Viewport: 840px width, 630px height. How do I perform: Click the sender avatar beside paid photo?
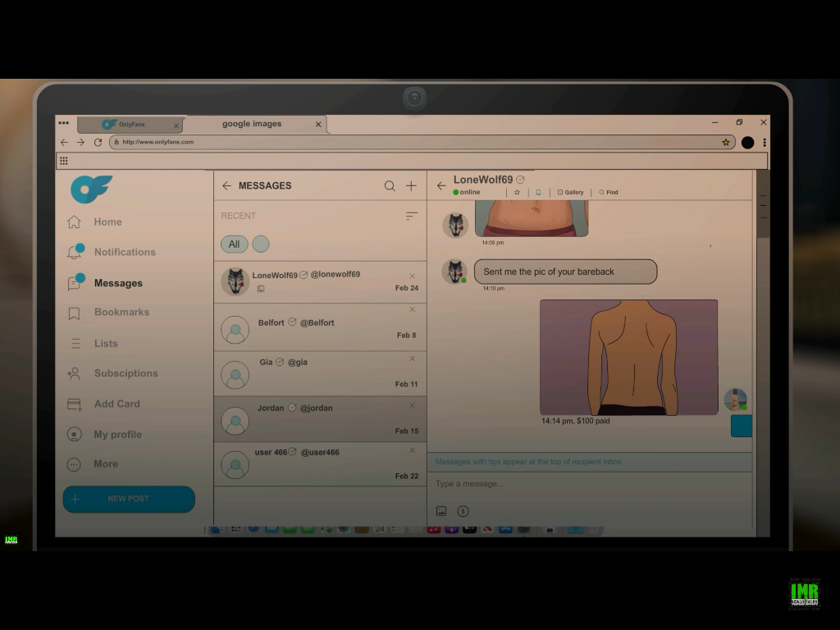735,399
